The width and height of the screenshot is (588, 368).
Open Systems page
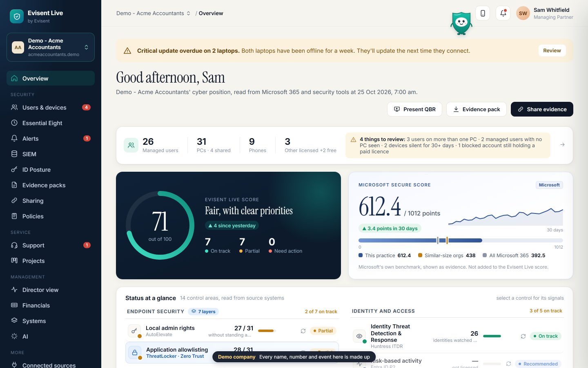[51, 321]
